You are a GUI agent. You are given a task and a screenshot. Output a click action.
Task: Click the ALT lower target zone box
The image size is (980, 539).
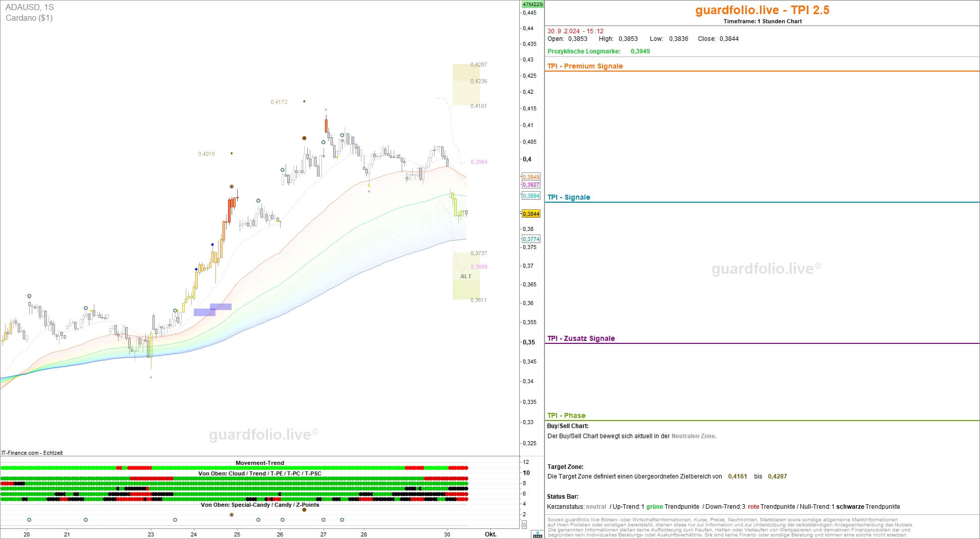(466, 276)
